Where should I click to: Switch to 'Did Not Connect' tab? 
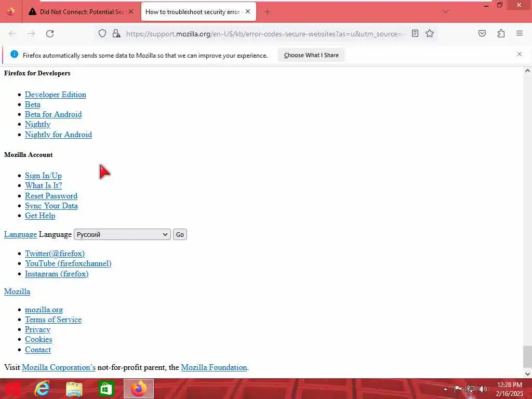[81, 12]
